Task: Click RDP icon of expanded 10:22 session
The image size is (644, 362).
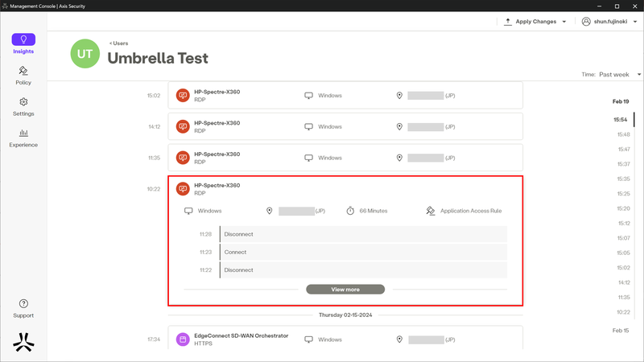Action: 183,189
